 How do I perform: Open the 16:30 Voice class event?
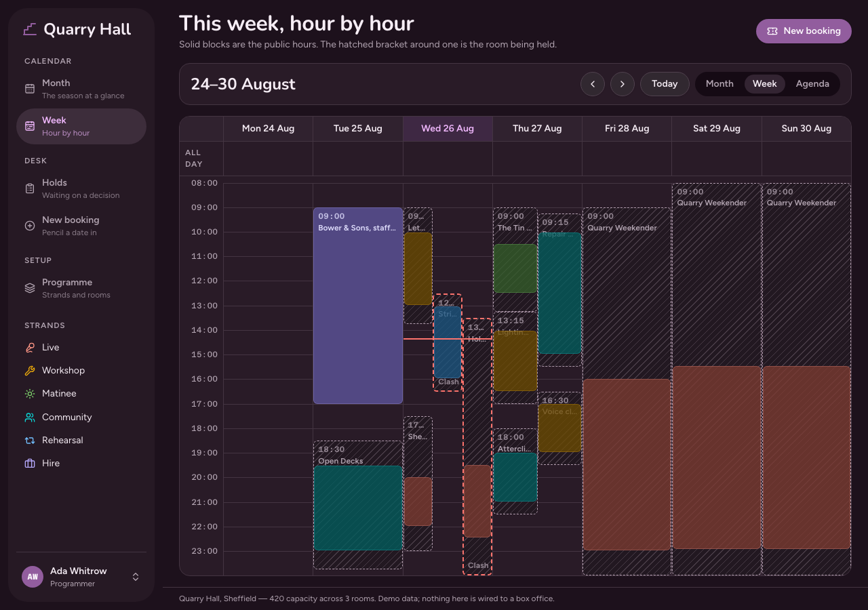560,428
